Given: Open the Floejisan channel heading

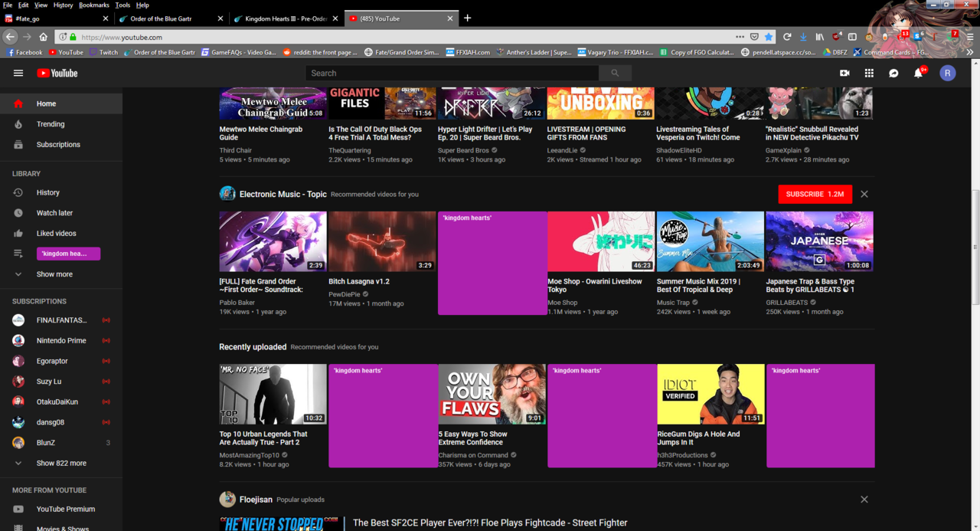Looking at the screenshot, I should coord(256,500).
